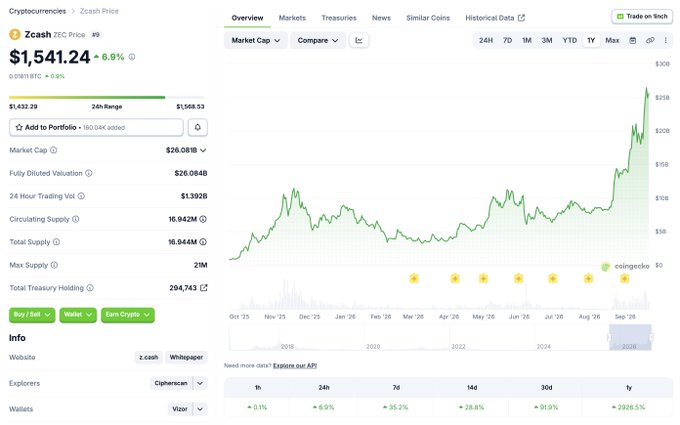
Task: Expand the Market Cap value chevron
Action: (x=203, y=150)
